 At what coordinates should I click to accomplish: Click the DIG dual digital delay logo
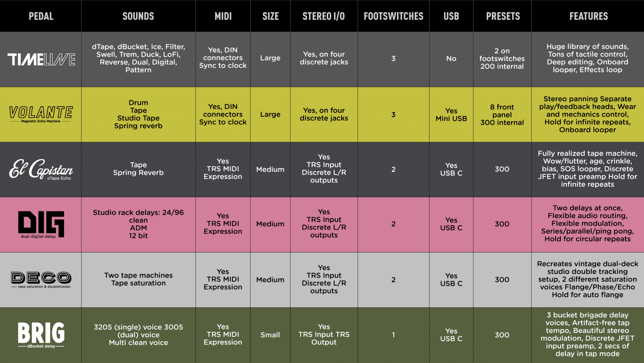[x=41, y=224]
